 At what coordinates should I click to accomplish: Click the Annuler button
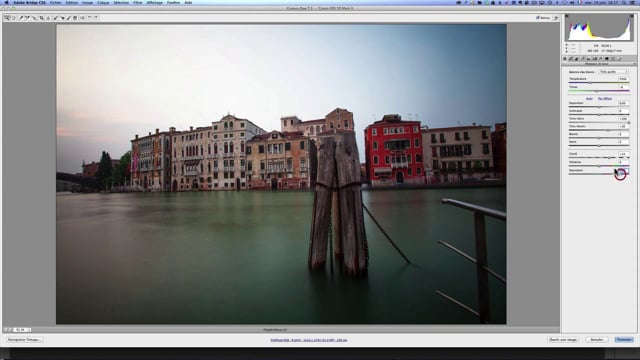597,340
